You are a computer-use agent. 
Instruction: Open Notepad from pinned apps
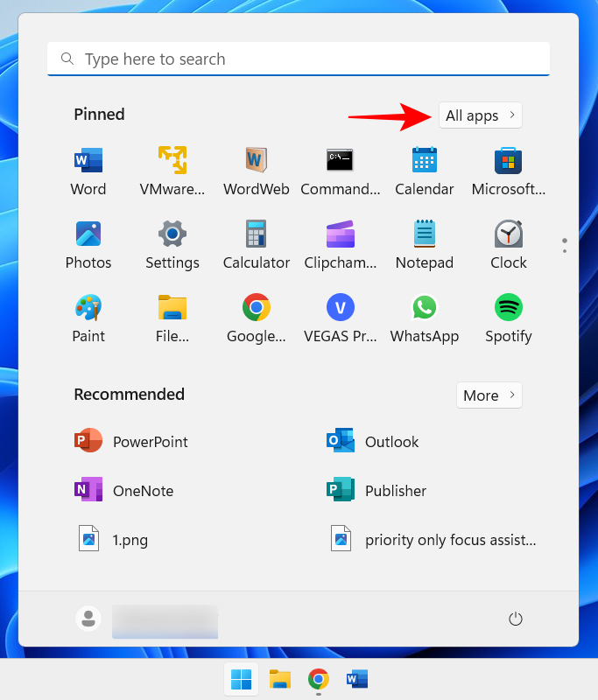pos(425,245)
